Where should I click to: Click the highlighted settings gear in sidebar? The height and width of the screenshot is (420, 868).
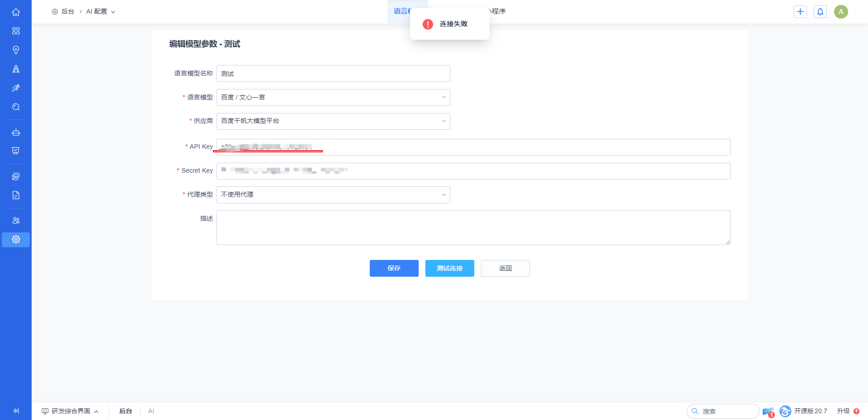(x=16, y=240)
